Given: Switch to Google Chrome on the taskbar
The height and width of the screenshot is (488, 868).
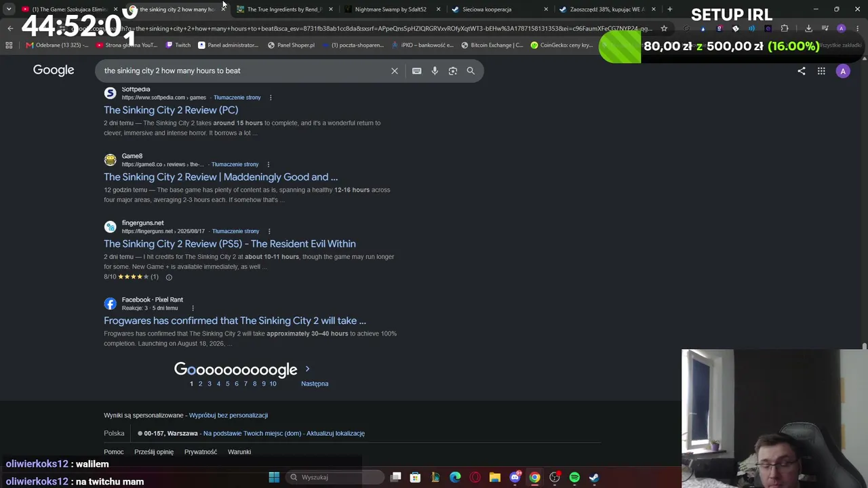Looking at the screenshot, I should click(x=534, y=477).
